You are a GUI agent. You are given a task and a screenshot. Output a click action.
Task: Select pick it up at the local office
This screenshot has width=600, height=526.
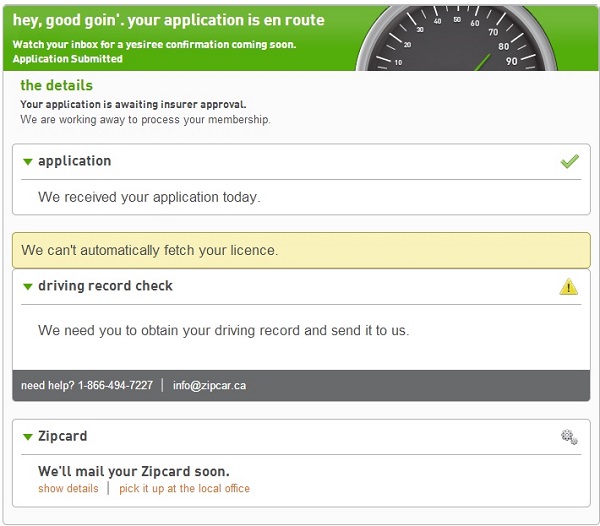click(184, 489)
